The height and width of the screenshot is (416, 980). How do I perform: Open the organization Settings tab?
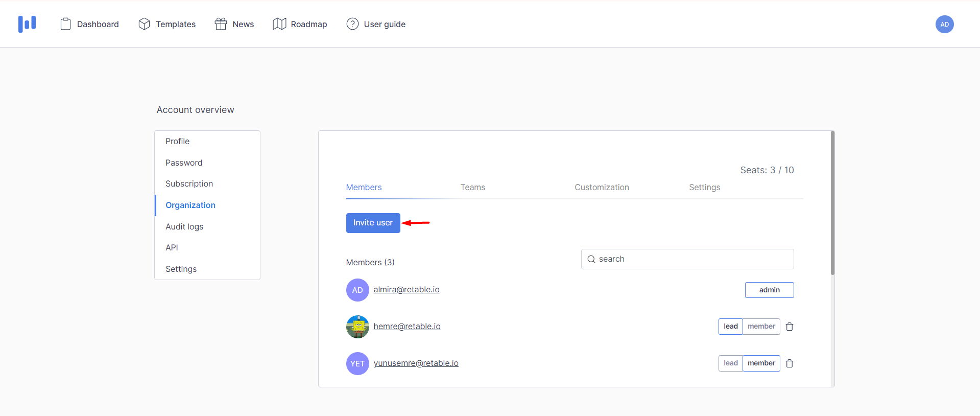point(704,188)
